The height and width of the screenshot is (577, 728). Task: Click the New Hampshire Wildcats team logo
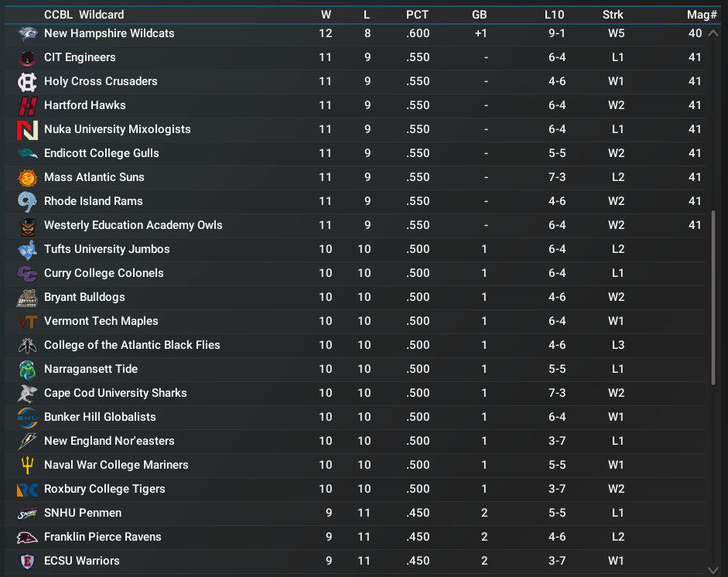tap(27, 33)
